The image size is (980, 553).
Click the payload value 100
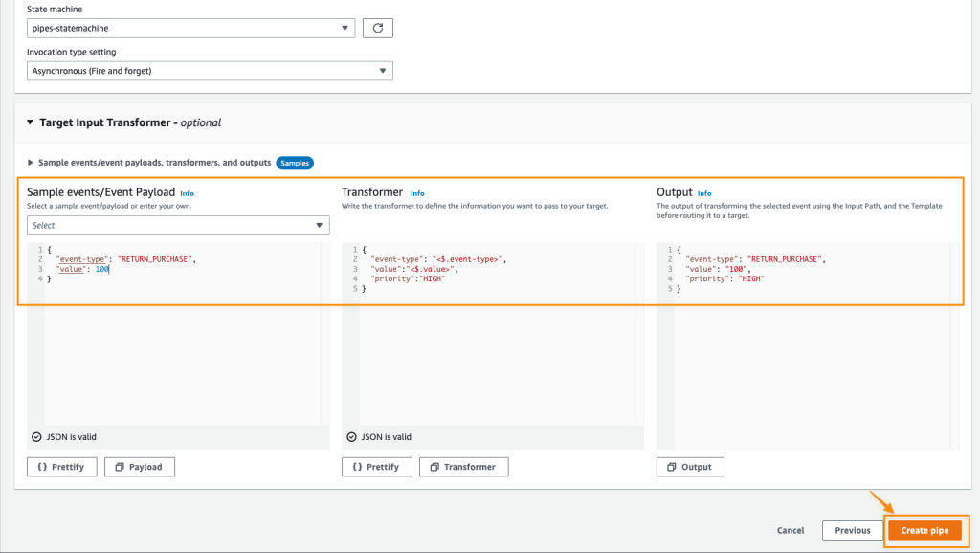click(x=101, y=269)
